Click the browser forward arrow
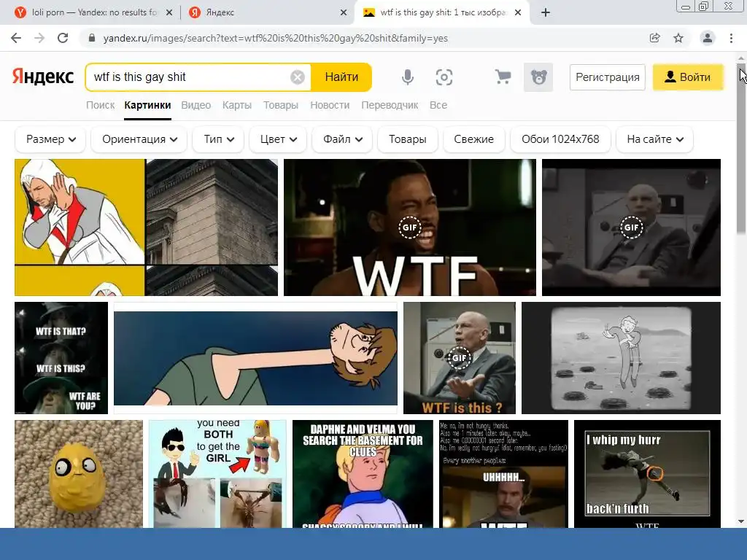 click(x=39, y=38)
